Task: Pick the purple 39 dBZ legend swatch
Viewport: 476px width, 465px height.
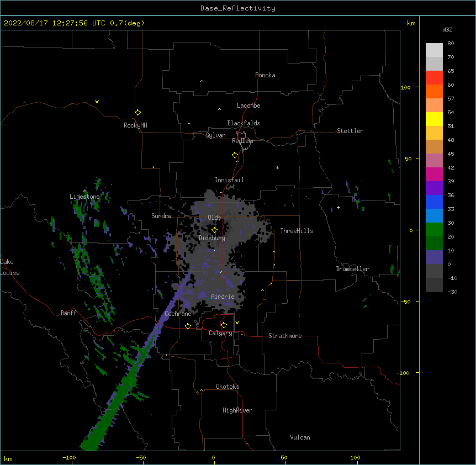Action: coord(434,188)
